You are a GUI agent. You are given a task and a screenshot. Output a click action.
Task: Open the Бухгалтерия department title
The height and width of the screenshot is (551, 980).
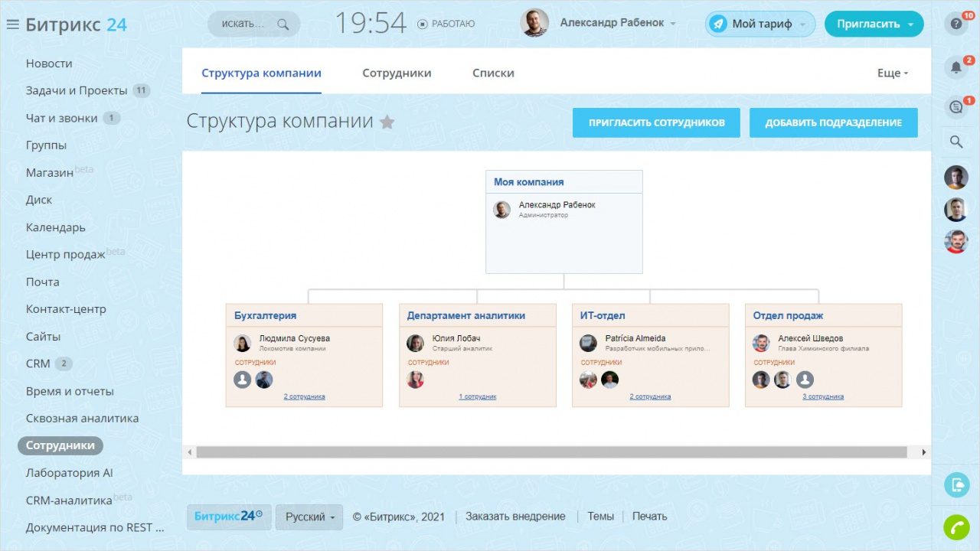(x=265, y=315)
